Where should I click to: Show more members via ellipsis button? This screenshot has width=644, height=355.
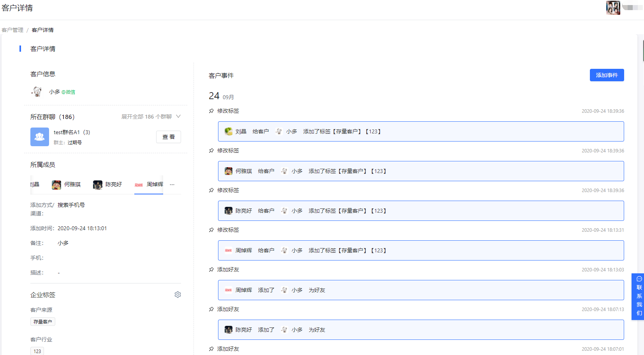[172, 185]
